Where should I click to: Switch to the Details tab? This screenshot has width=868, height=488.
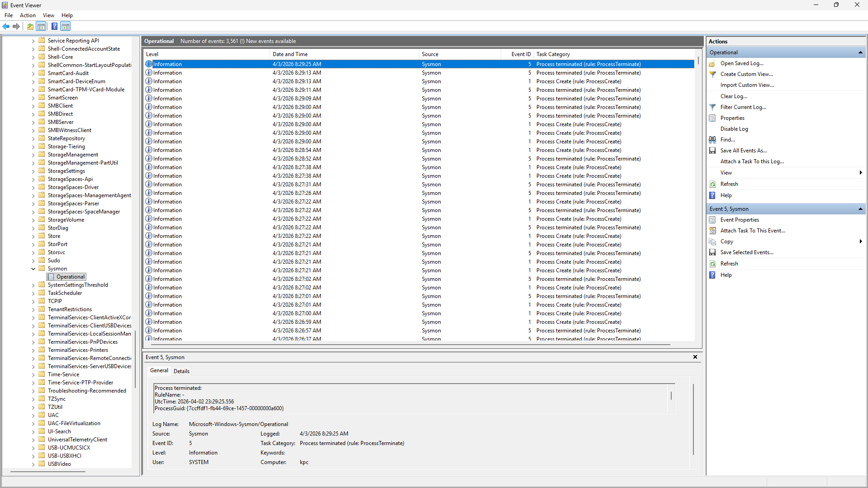(x=181, y=371)
